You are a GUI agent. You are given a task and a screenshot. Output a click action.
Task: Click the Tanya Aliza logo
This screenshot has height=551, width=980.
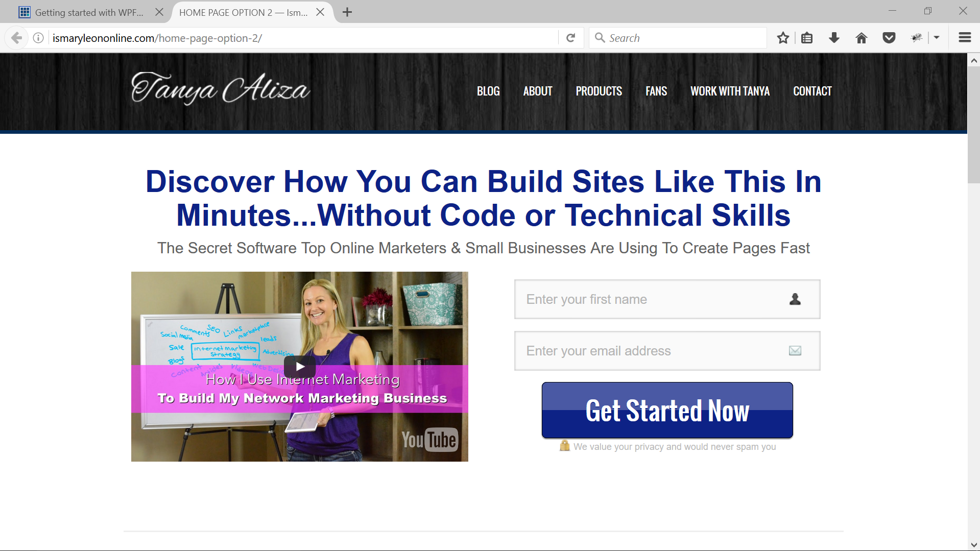pyautogui.click(x=221, y=88)
